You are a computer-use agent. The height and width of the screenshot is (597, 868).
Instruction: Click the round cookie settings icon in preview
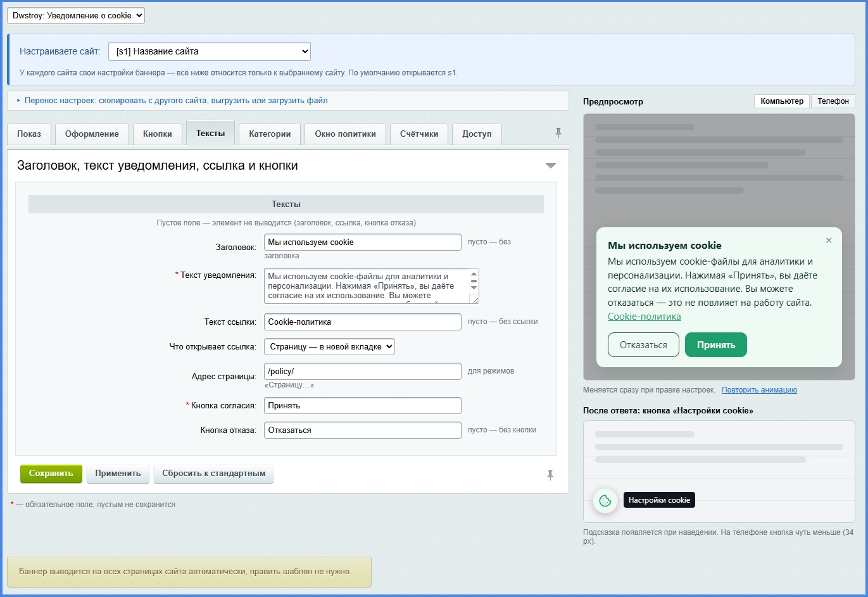(x=605, y=501)
